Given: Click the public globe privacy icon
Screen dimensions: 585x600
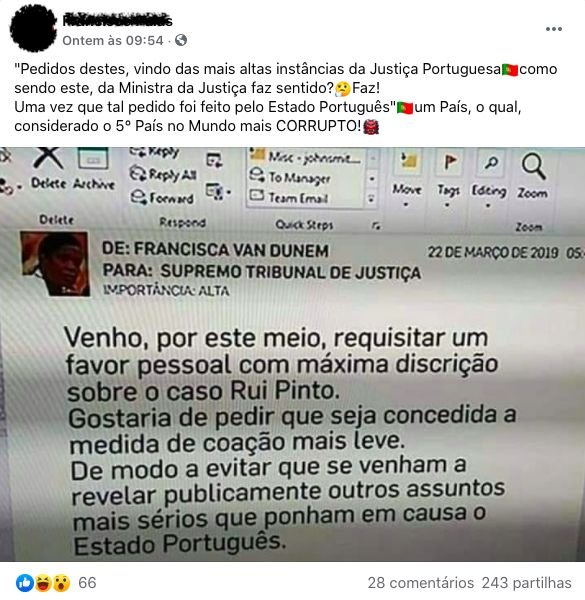Looking at the screenshot, I should (x=181, y=40).
